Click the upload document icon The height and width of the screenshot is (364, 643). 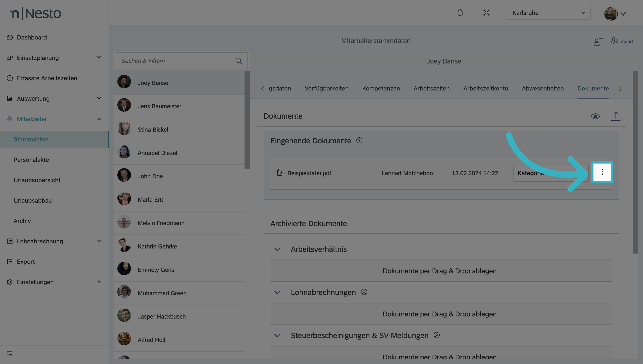pos(616,116)
